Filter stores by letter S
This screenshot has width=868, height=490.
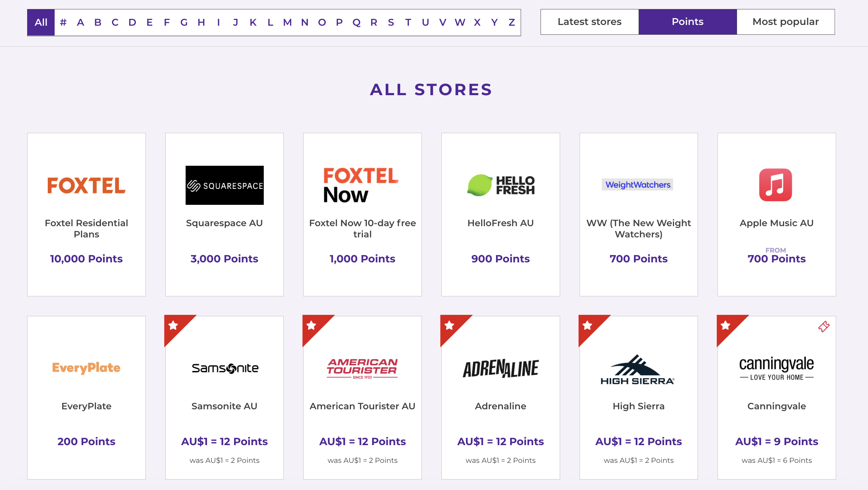click(x=391, y=22)
